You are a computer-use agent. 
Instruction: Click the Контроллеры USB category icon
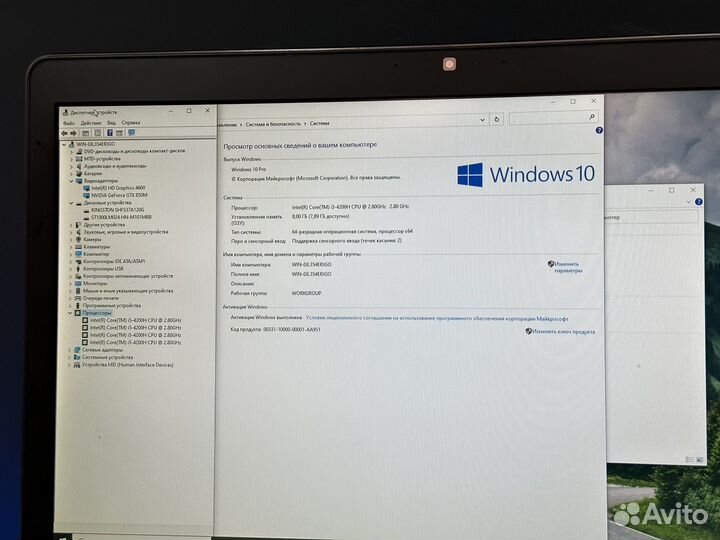pos(78,269)
